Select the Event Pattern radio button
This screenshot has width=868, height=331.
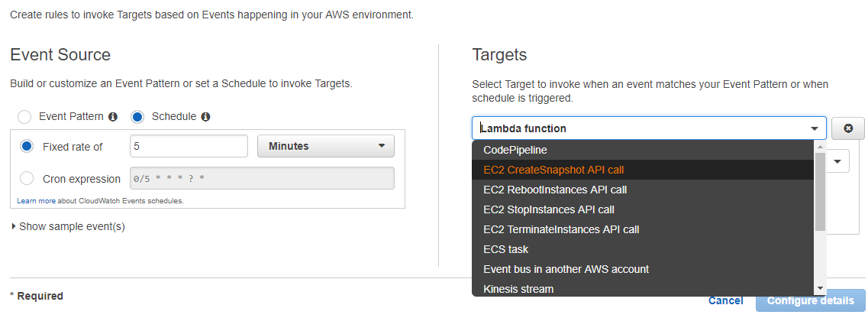[x=24, y=117]
